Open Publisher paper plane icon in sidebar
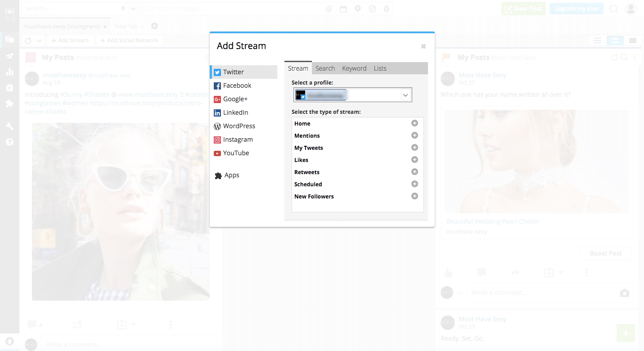 pyautogui.click(x=9, y=56)
